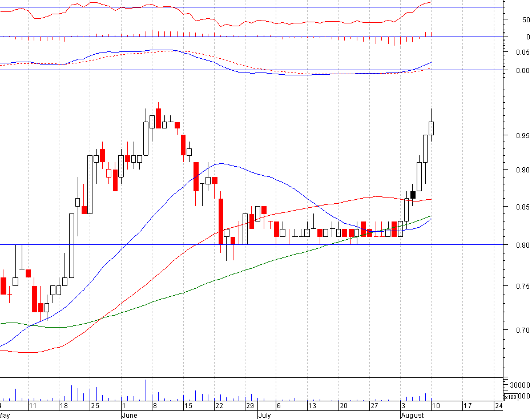Click the date label 20 on the time axis
The width and height of the screenshot is (532, 419).
pyautogui.click(x=344, y=406)
